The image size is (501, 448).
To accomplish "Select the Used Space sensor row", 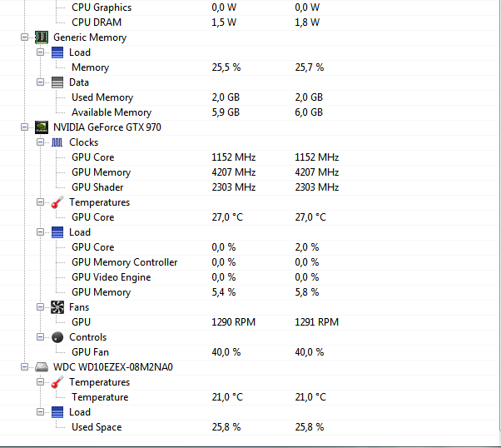I will coord(96,427).
